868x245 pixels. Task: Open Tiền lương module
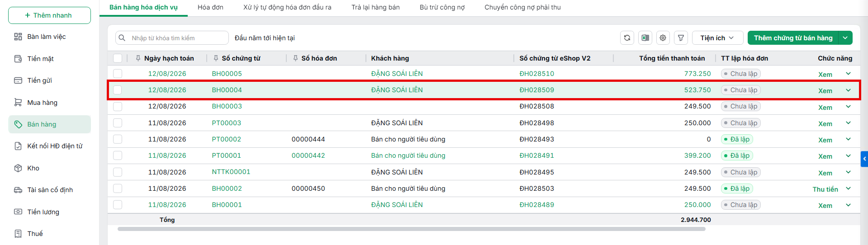(49, 212)
